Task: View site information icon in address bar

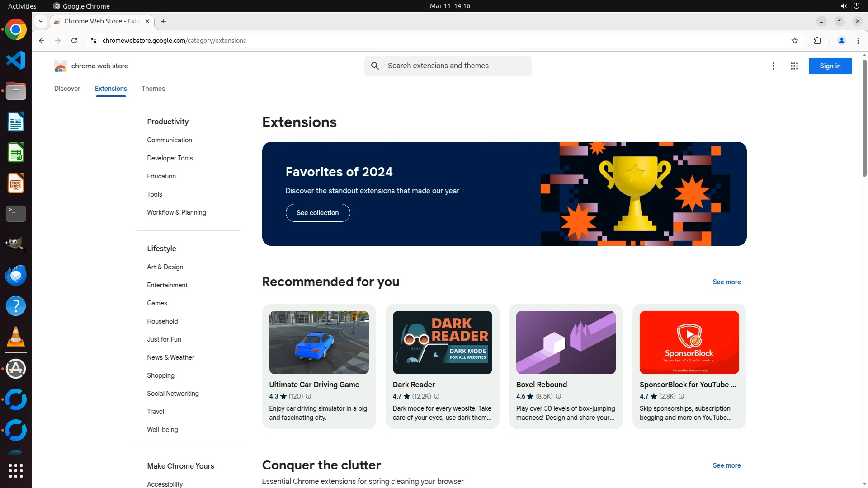Action: tap(94, 41)
